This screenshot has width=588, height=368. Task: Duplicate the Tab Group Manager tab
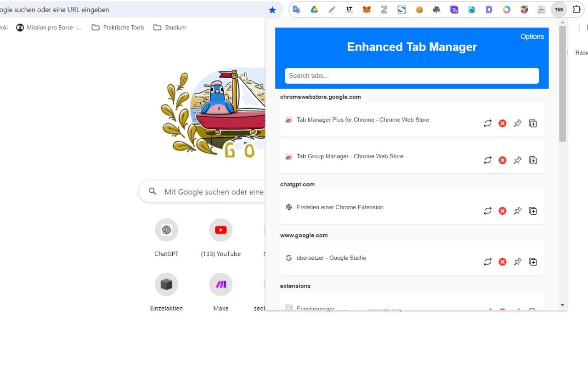[533, 160]
